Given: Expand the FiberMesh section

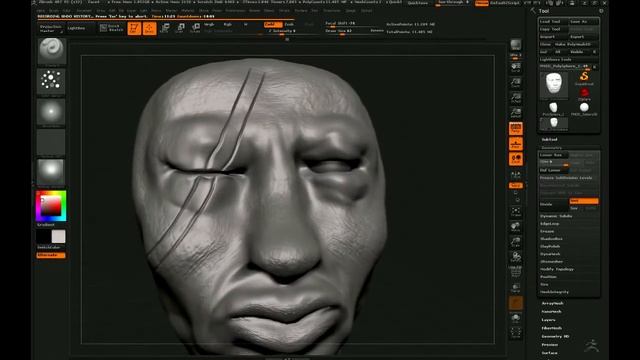Looking at the screenshot, I should 551,328.
